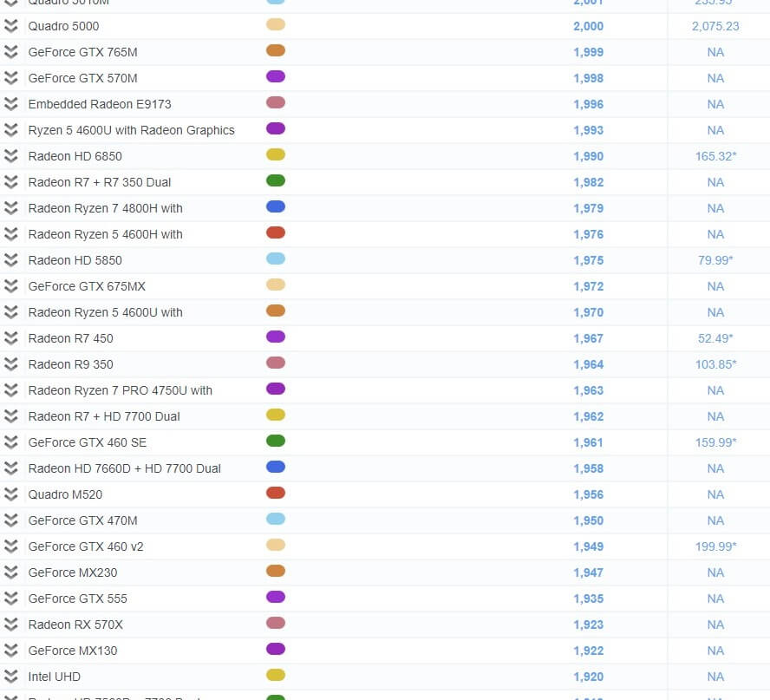Open the 2,075.23 price for Quadro 5000
770x700 pixels.
tap(715, 27)
